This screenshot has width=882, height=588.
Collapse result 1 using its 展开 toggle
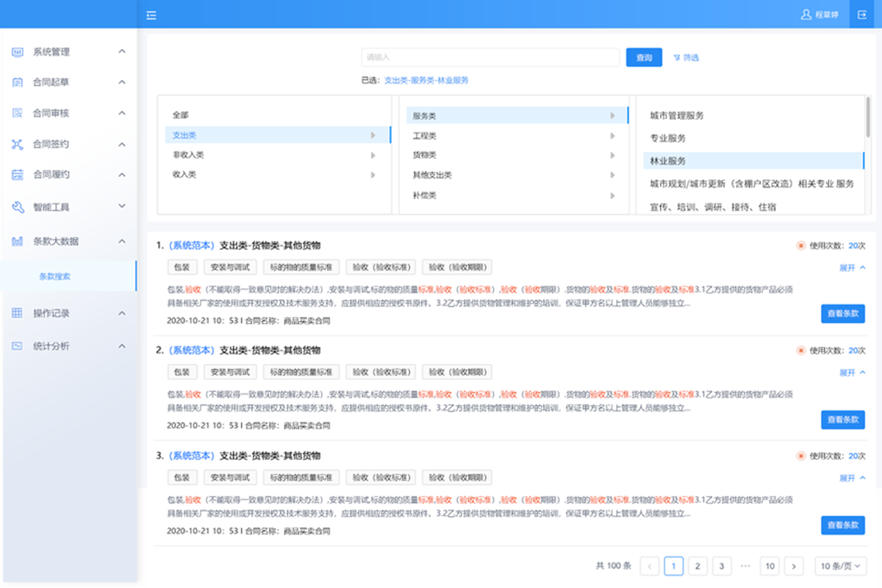[x=850, y=269]
